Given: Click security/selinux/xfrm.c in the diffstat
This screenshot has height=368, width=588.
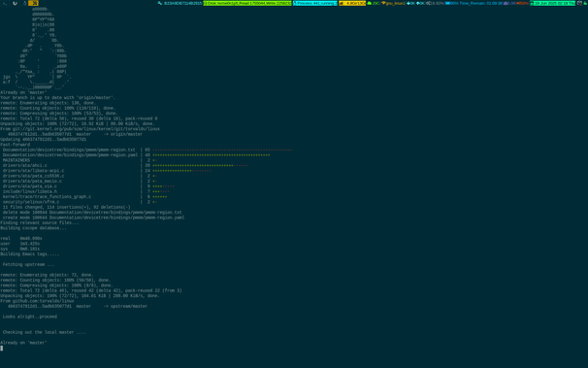Looking at the screenshot, I should coord(31,202).
